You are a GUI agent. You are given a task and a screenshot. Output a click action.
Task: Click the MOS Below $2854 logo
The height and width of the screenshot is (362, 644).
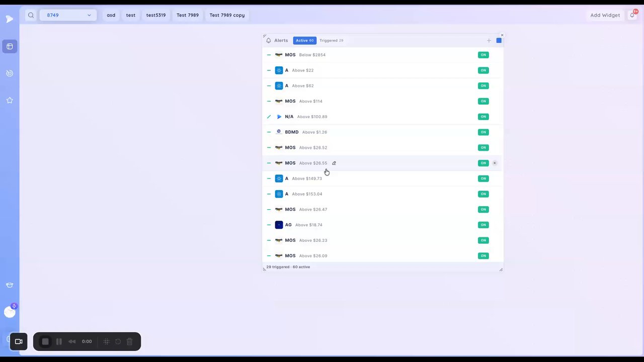(x=279, y=55)
